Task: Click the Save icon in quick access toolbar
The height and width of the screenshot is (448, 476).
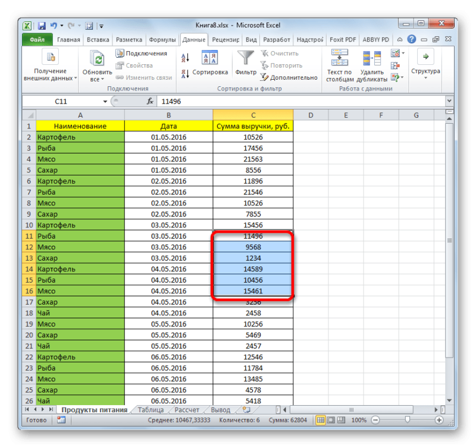Action: [x=42, y=26]
